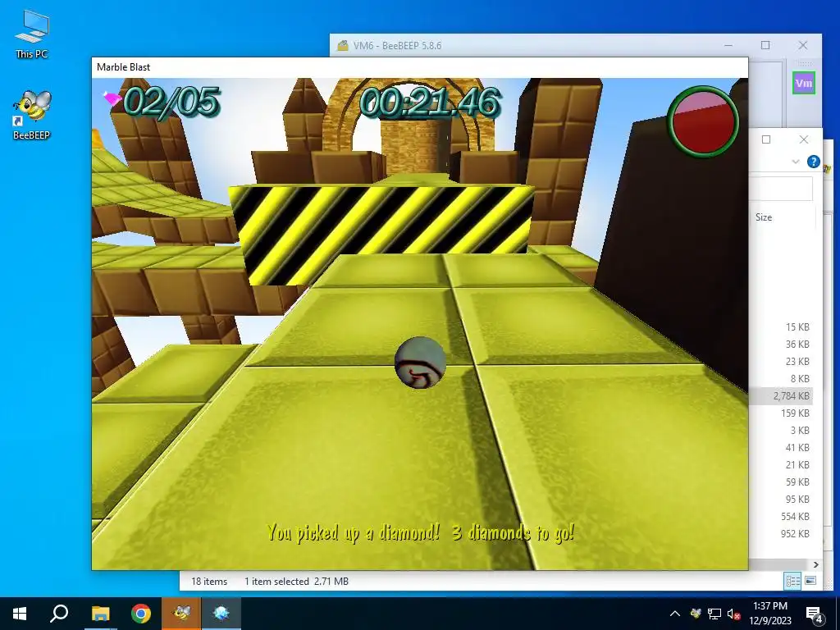840x630 pixels.
Task: Close the BeeBEEP window
Action: pos(802,46)
